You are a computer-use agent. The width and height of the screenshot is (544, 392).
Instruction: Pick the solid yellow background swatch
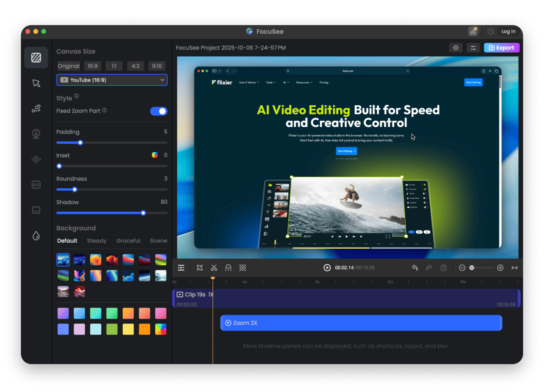(x=128, y=329)
